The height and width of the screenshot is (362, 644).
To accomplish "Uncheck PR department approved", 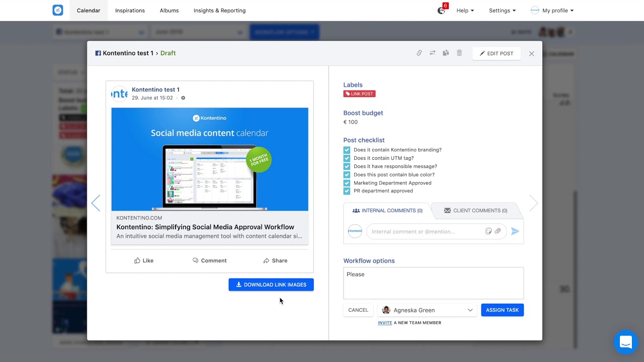I will pyautogui.click(x=347, y=191).
